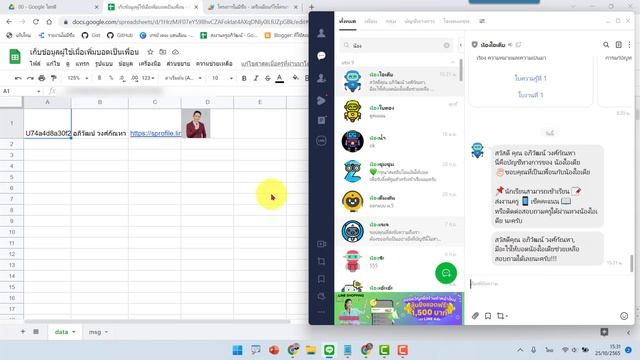640x360 pixels.
Task: Open the LINE chat more-options menu
Action: tap(629, 44)
